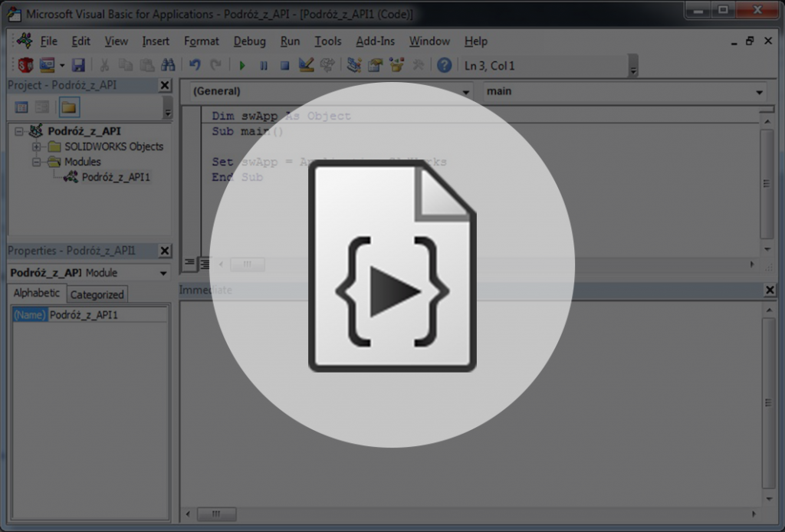Pause execution with the Break icon
785x532 pixels.
[x=264, y=65]
